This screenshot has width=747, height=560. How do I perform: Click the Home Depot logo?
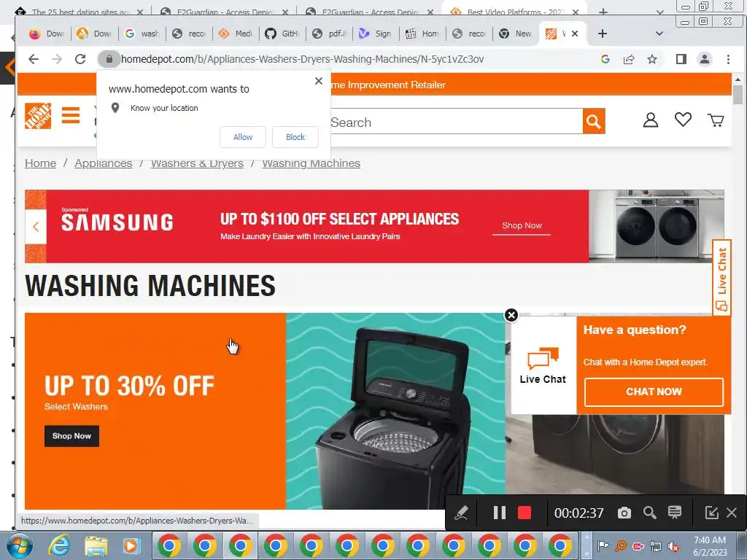point(38,116)
